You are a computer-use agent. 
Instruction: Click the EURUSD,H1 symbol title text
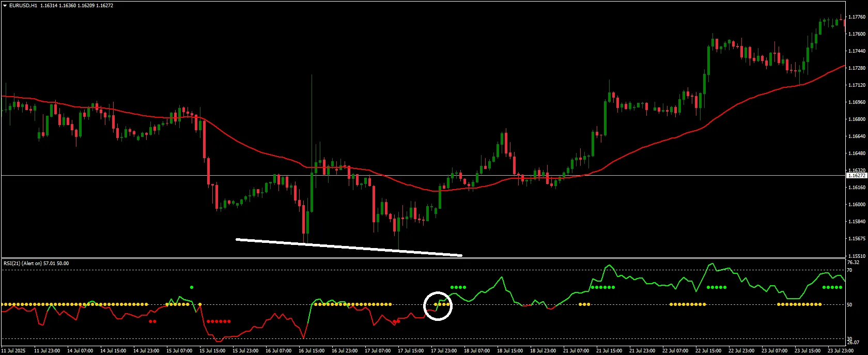pyautogui.click(x=23, y=5)
